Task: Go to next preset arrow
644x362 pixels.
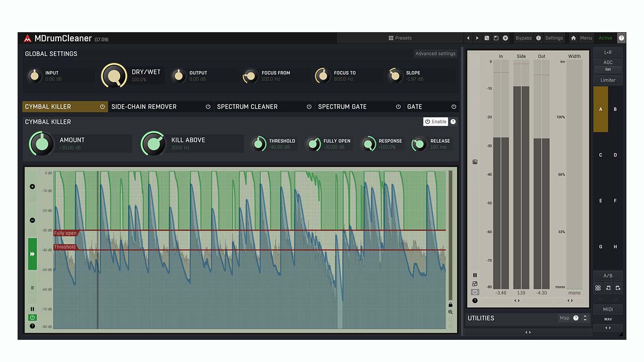Action: pyautogui.click(x=477, y=38)
